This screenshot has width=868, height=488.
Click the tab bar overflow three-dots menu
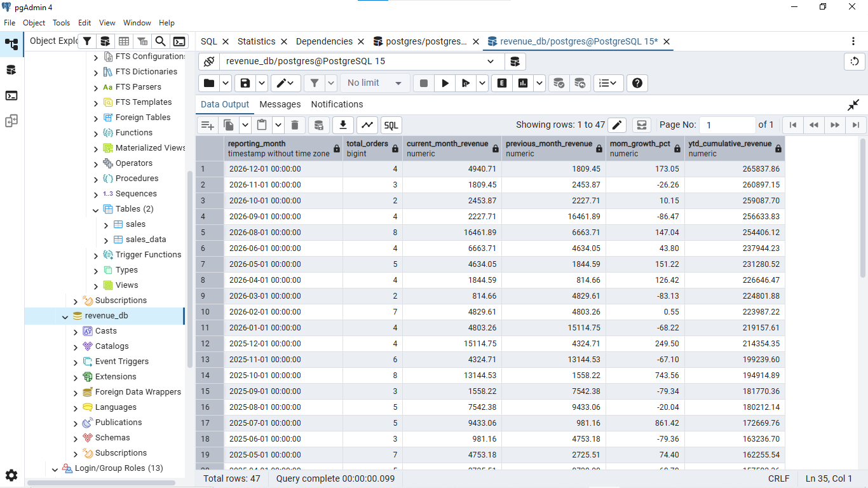pos(853,41)
